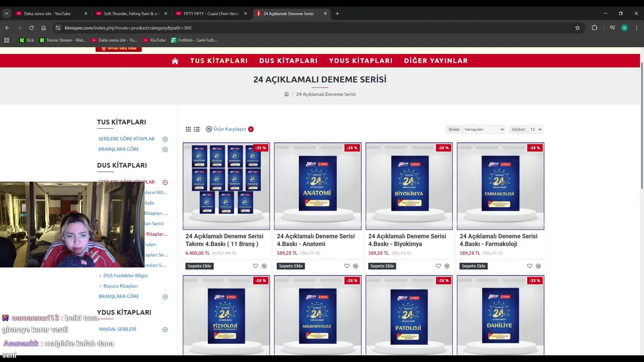Image resolution: width=644 pixels, height=362 pixels.
Task: Close the 24 Açıklamalı Deneme Serisi tab
Action: (x=325, y=14)
